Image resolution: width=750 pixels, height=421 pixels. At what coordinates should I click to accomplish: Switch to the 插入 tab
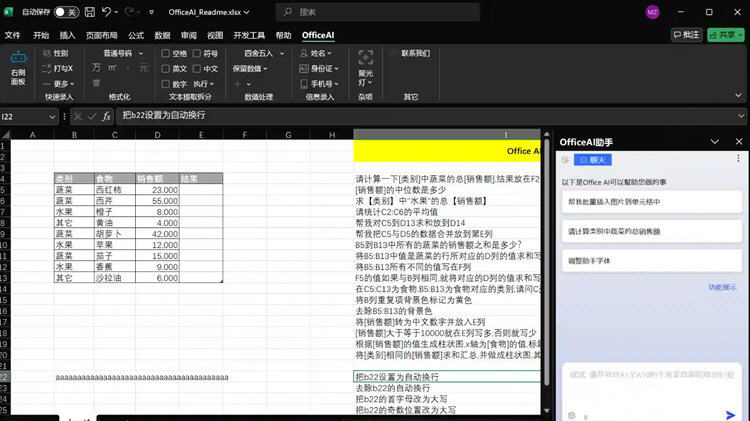pos(67,35)
